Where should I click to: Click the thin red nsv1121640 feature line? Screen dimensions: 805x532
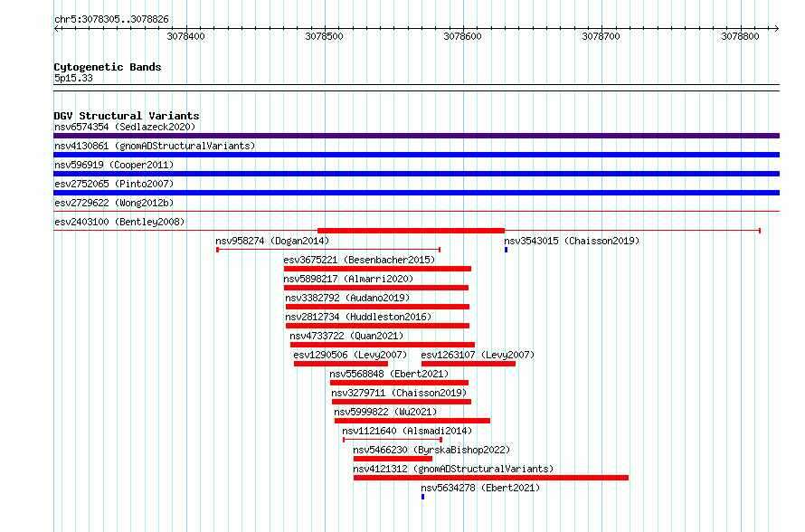tap(393, 440)
